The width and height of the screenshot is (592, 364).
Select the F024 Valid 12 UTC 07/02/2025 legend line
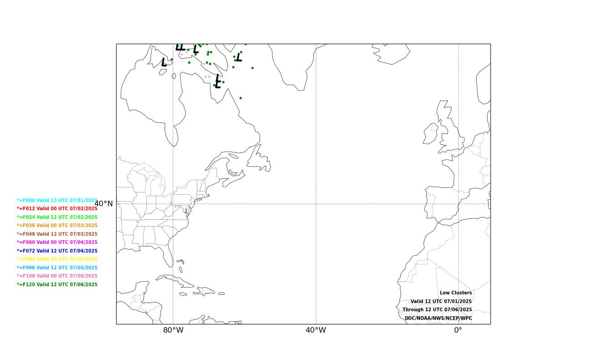(57, 217)
